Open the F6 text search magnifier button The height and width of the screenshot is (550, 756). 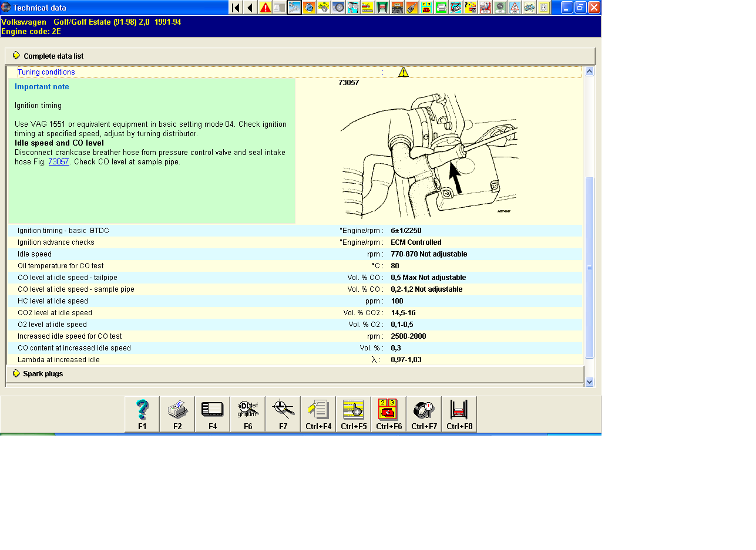click(248, 414)
